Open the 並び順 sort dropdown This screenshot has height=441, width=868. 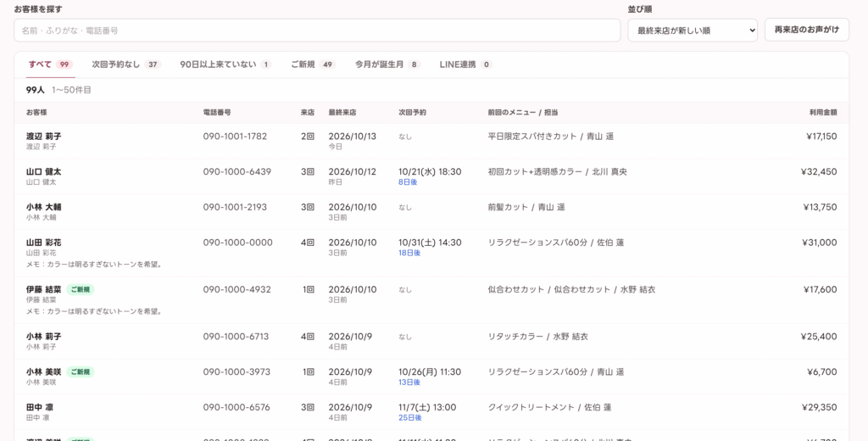[x=693, y=31]
